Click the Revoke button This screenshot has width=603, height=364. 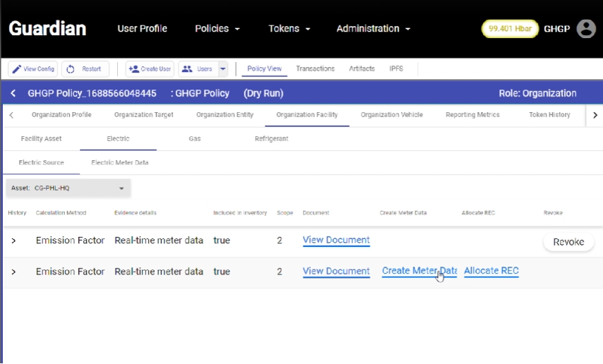click(x=568, y=242)
